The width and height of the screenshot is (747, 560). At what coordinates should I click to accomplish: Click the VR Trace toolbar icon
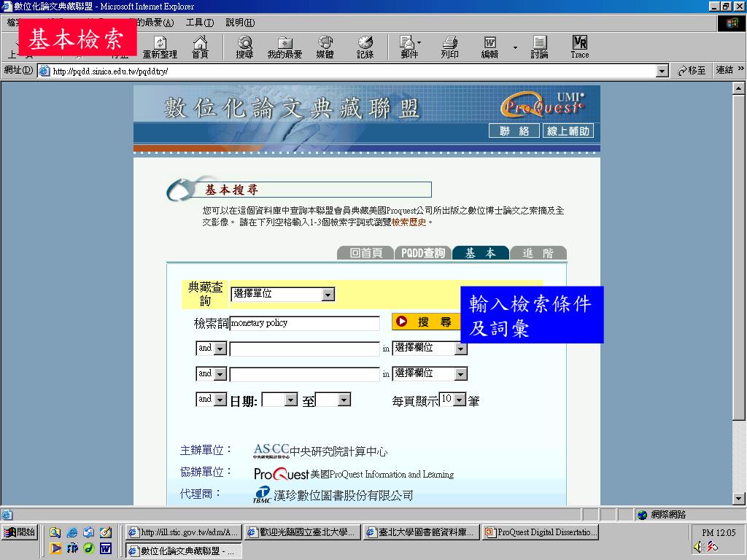click(x=580, y=47)
